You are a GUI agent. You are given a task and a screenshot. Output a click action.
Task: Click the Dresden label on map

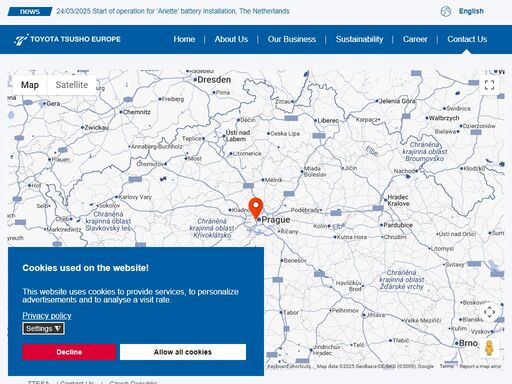pyautogui.click(x=214, y=80)
